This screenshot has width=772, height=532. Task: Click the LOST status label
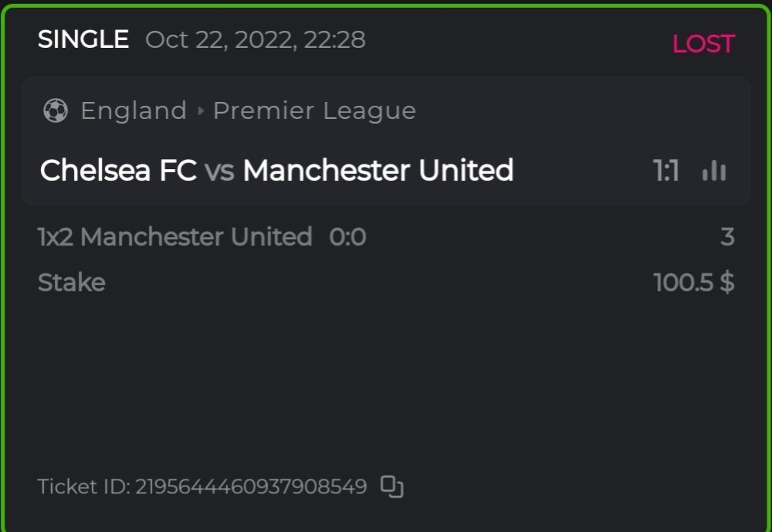click(x=703, y=43)
